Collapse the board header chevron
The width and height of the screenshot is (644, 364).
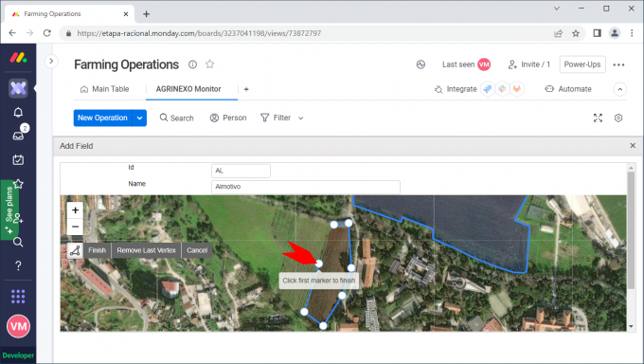point(619,89)
